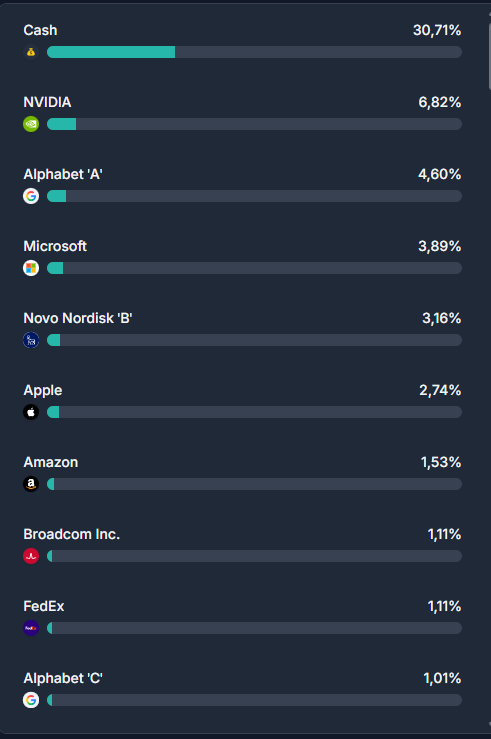The height and width of the screenshot is (739, 491).
Task: Click the Cash money bag icon
Action: coord(31,52)
